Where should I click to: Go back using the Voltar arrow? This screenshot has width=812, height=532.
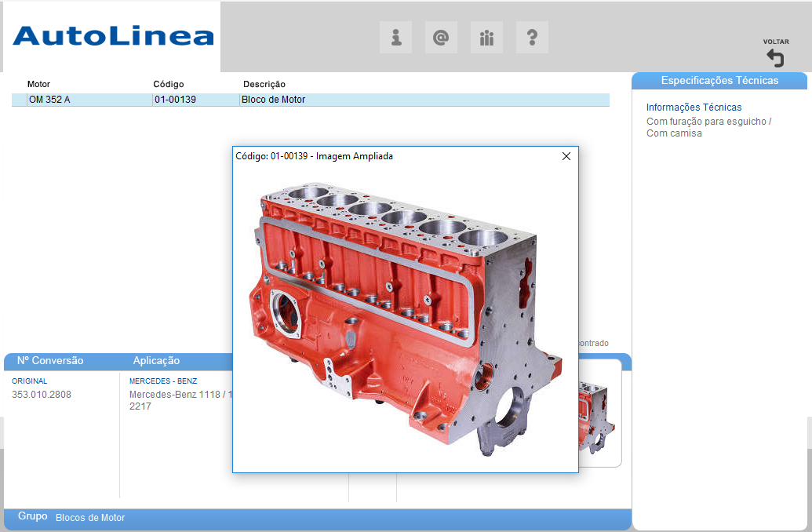pos(775,57)
